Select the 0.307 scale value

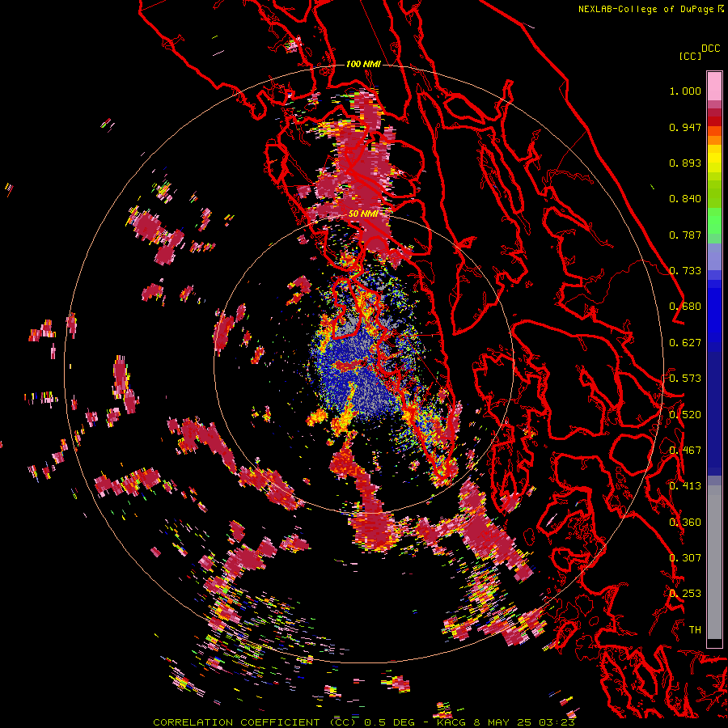(685, 558)
